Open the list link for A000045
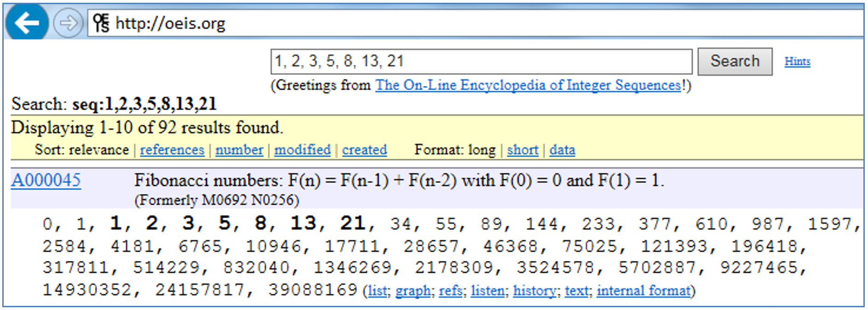Image resolution: width=868 pixels, height=310 pixels. tap(377, 291)
